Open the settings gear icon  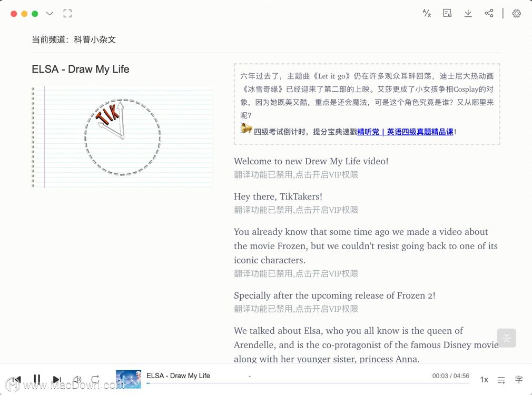[x=516, y=14]
